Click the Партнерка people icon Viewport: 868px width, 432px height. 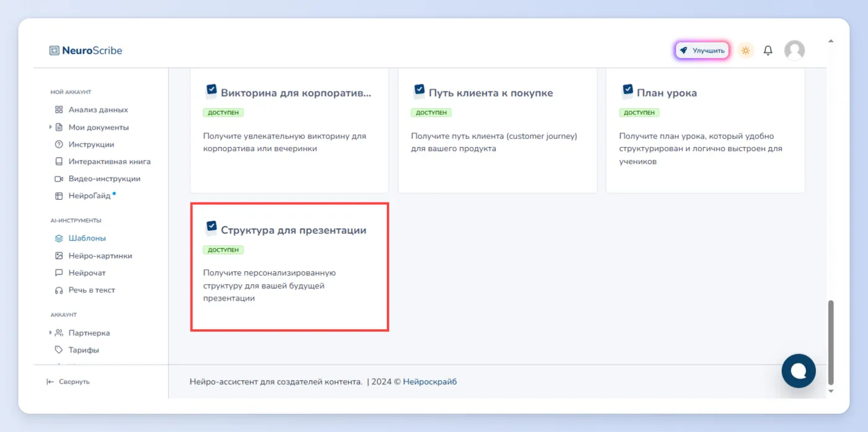[x=59, y=333]
